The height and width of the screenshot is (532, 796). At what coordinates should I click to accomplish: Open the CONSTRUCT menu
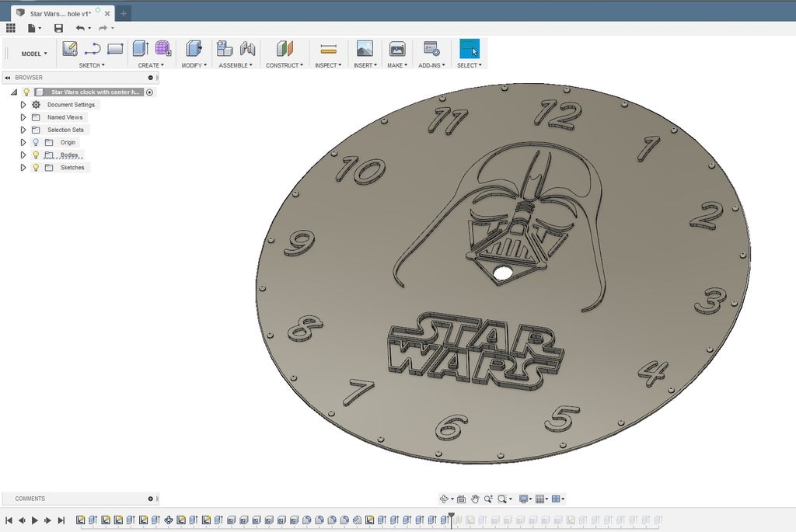pyautogui.click(x=285, y=65)
